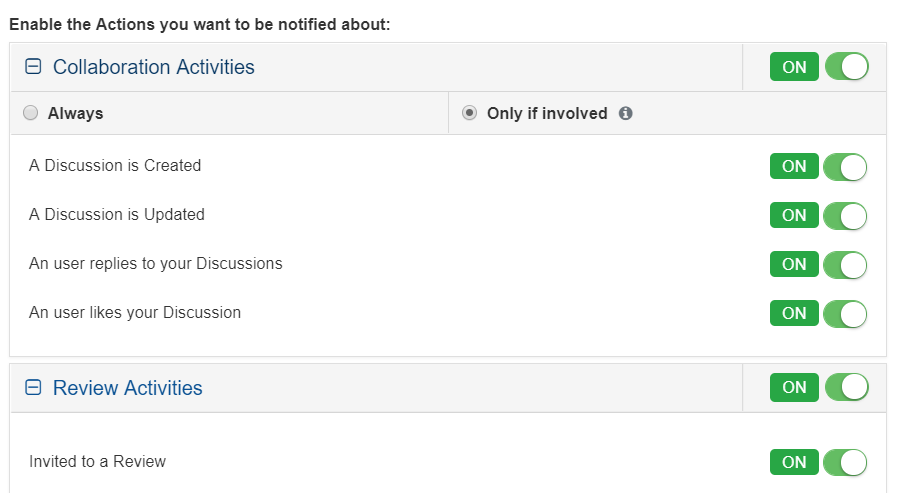Click the A Discussion is Updated label
Image resolution: width=898 pixels, height=493 pixels.
[x=117, y=214]
